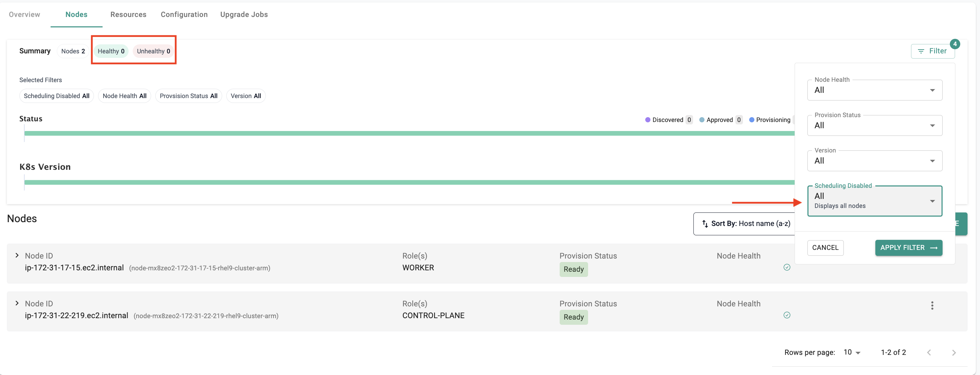Viewport: 980px width, 375px height.
Task: Click the Node Health status icon for WORKER node
Action: pyautogui.click(x=787, y=268)
